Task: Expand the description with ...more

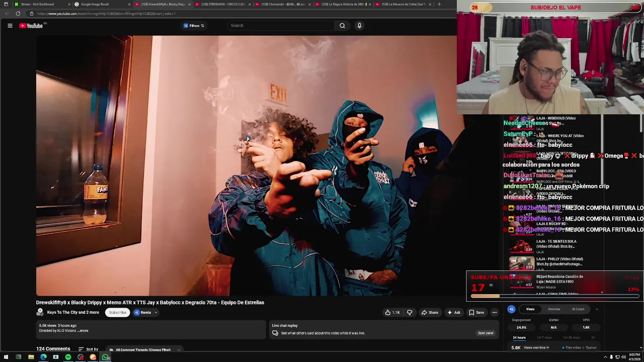Action: 84,331
